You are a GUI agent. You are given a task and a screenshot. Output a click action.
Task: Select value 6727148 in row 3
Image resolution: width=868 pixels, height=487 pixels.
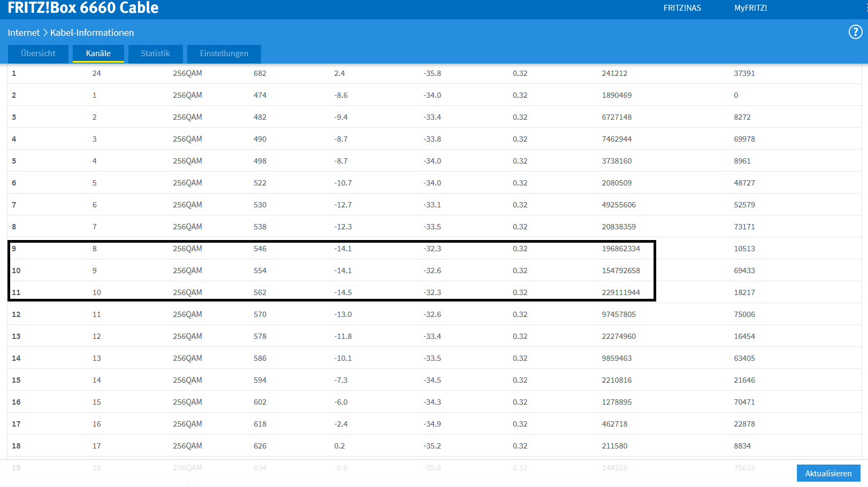point(617,117)
